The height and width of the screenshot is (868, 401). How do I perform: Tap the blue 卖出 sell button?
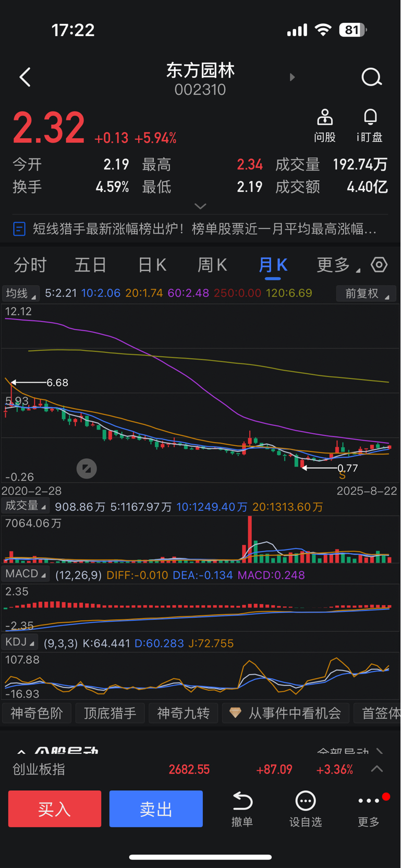pos(156,809)
